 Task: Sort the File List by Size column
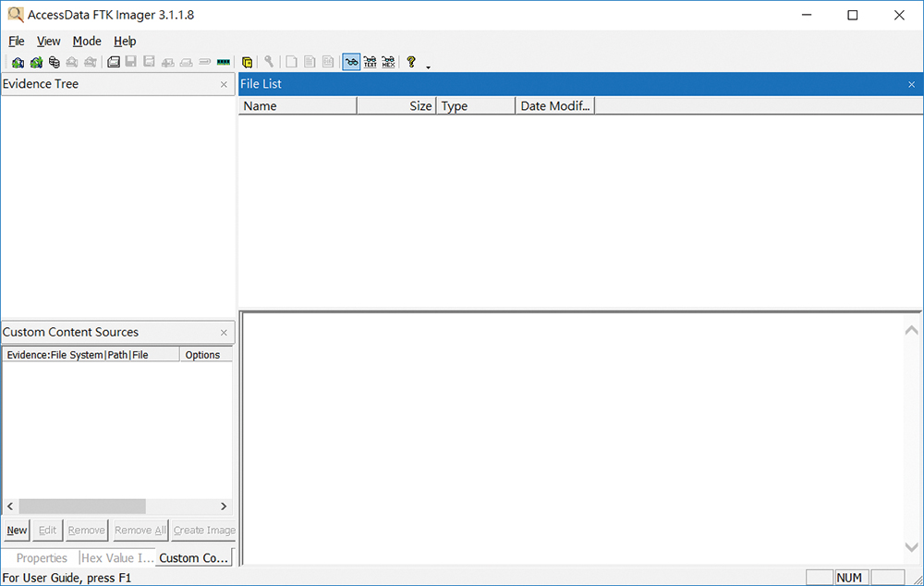coord(396,106)
